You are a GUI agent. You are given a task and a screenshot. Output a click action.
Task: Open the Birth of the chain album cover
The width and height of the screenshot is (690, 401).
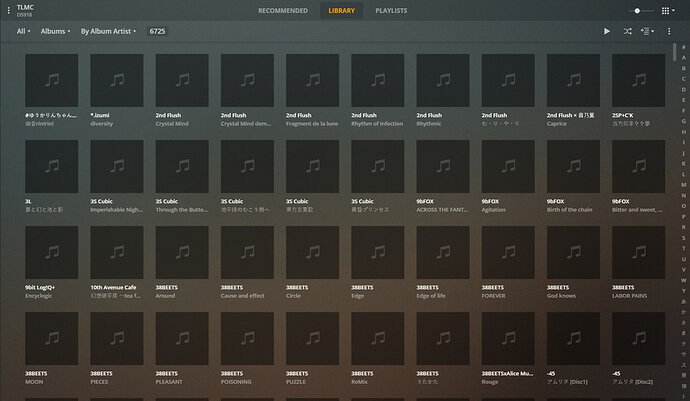pyautogui.click(x=573, y=166)
